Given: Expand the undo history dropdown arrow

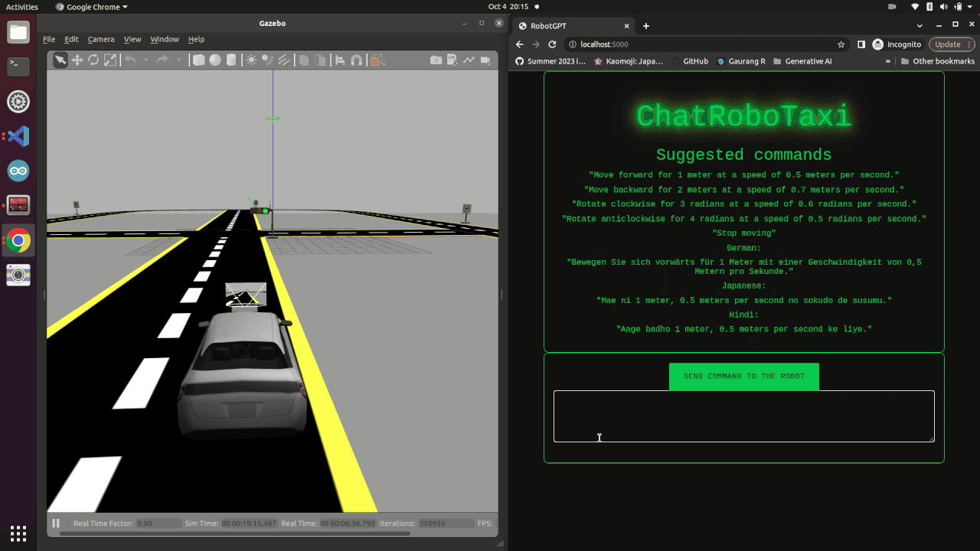Looking at the screenshot, I should (146, 60).
